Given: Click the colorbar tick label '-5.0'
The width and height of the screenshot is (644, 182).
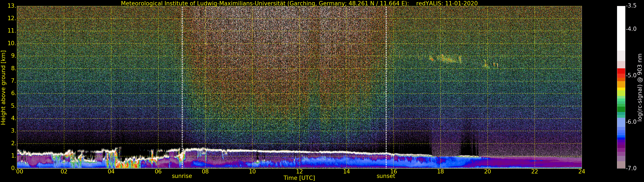Looking at the screenshot, I should pyautogui.click(x=631, y=76).
